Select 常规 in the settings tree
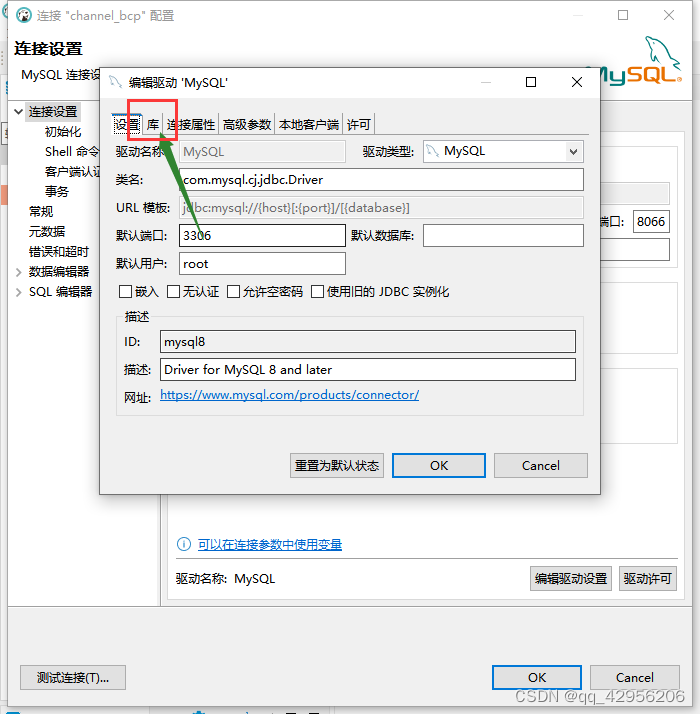The height and width of the screenshot is (714, 700). pos(41,211)
